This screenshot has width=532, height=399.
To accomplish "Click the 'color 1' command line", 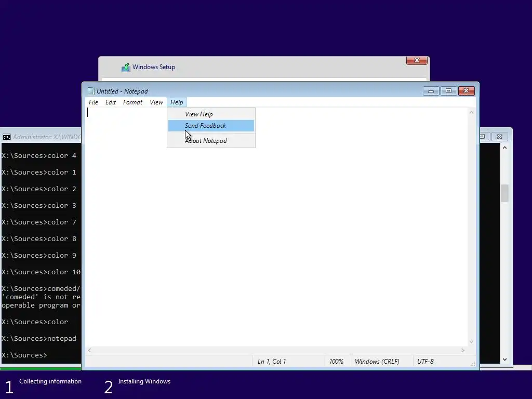I will pos(39,172).
